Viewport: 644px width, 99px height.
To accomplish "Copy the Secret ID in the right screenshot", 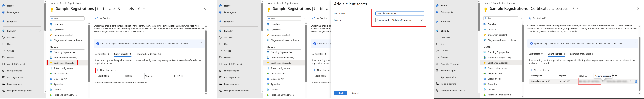I will click(x=631, y=81).
